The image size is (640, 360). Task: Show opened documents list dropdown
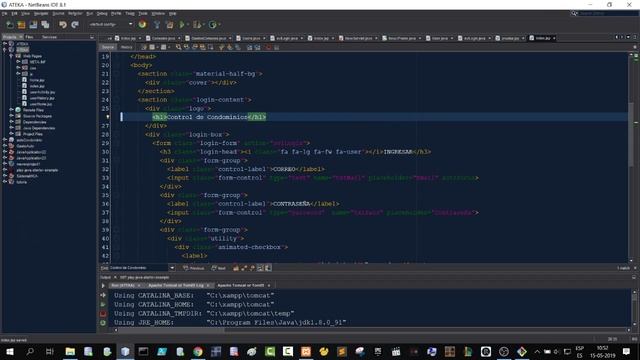629,38
